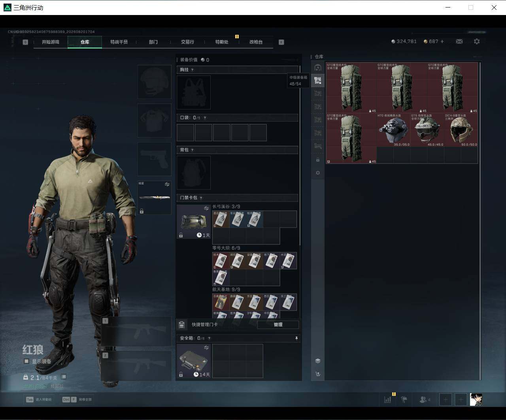Click the 进入特勤处 Tab shortcut button
Screen dimensions: 506x420
click(x=39, y=399)
